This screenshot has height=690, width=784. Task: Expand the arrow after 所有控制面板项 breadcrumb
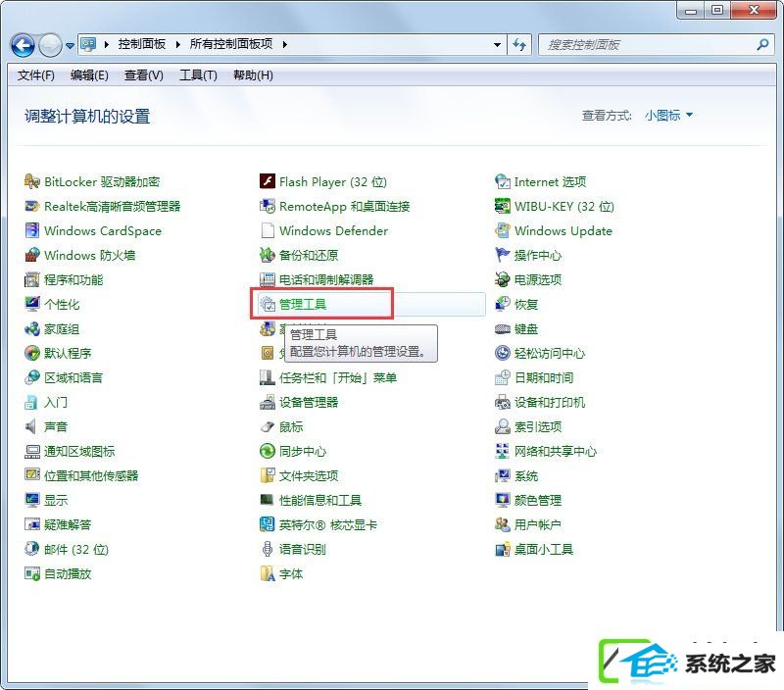tap(285, 44)
